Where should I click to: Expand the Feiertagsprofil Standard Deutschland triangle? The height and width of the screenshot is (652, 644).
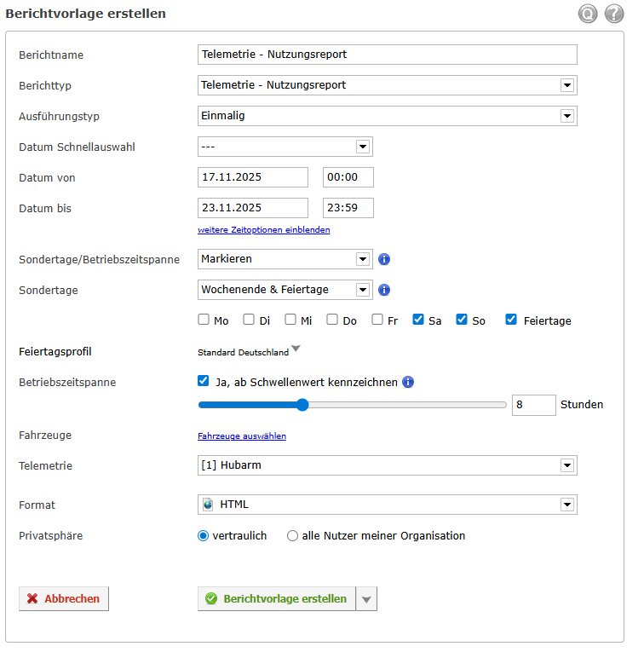[x=296, y=349]
